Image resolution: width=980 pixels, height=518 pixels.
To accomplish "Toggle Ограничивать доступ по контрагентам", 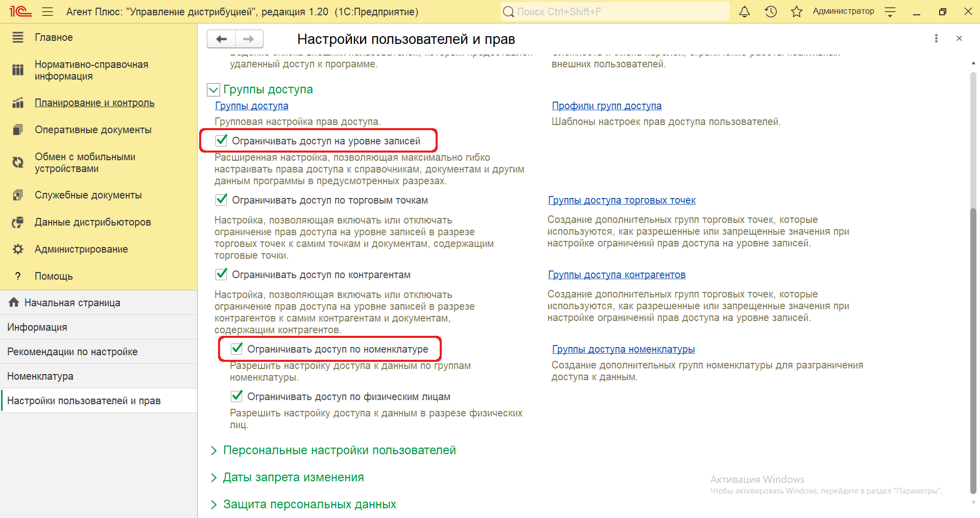I will coord(222,274).
